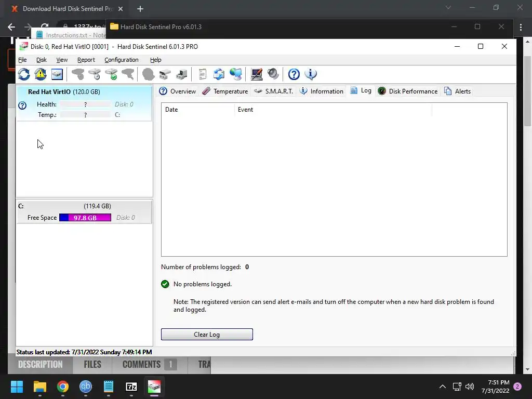Image resolution: width=532 pixels, height=399 pixels.
Task: Switch to the Alerts tab
Action: click(457, 91)
